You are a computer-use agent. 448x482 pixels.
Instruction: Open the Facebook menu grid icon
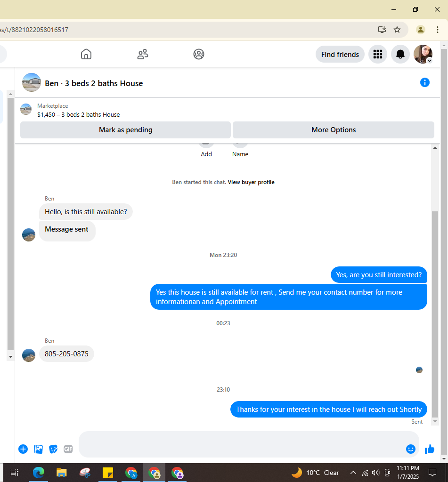(377, 54)
